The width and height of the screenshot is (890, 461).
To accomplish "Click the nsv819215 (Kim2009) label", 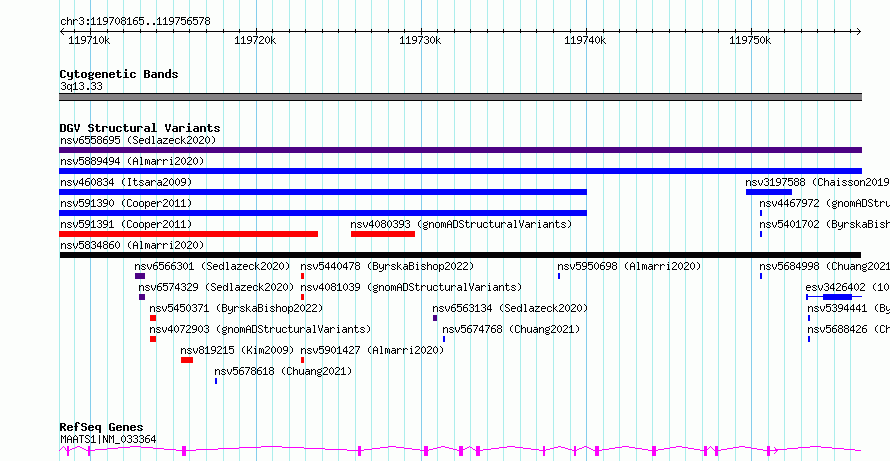I will coord(237,350).
